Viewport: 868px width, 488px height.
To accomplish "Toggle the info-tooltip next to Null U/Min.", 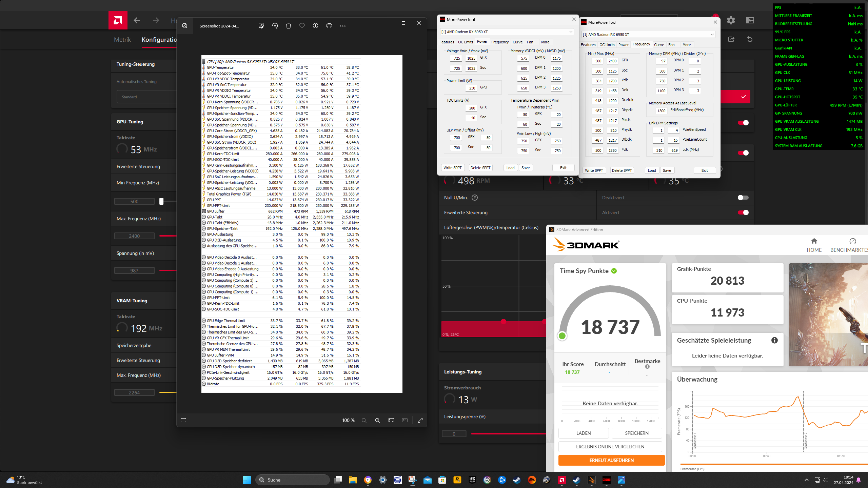I will 475,198.
